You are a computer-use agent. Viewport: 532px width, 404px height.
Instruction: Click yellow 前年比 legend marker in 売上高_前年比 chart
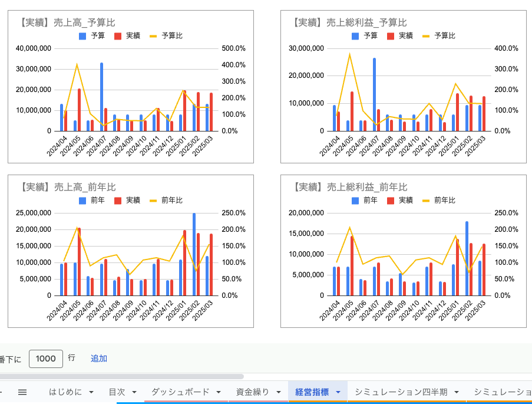coord(153,201)
